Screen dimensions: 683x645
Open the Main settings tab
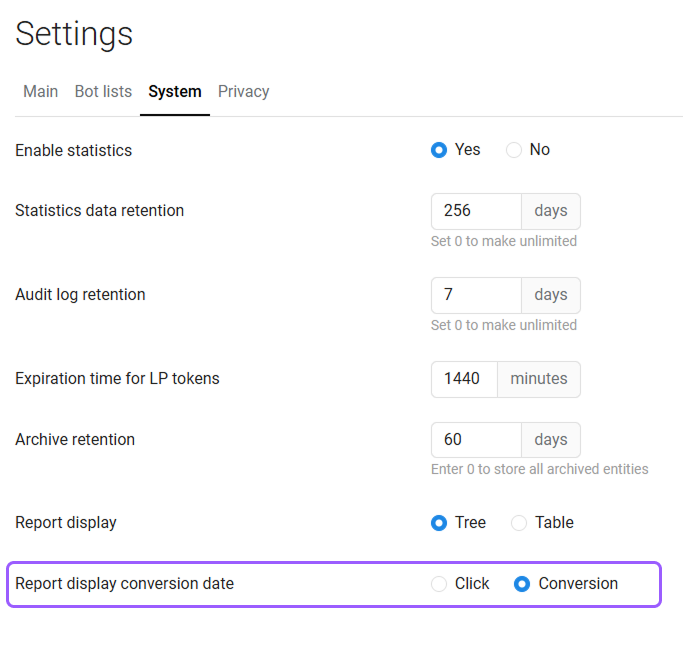pos(40,91)
